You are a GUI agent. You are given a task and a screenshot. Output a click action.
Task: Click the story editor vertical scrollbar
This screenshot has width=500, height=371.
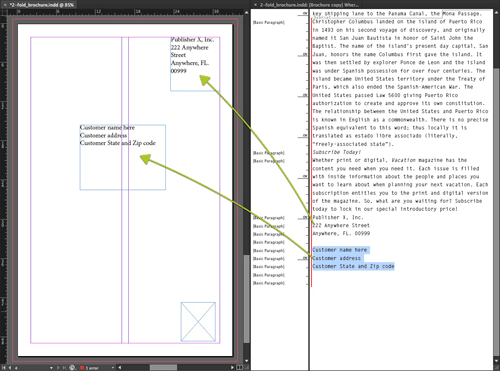(x=497, y=213)
